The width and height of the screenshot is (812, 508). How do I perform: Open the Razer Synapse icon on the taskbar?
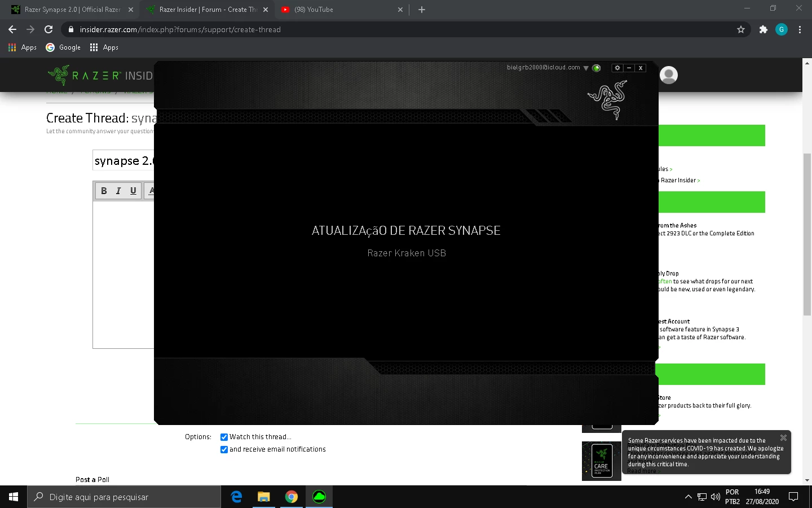319,497
